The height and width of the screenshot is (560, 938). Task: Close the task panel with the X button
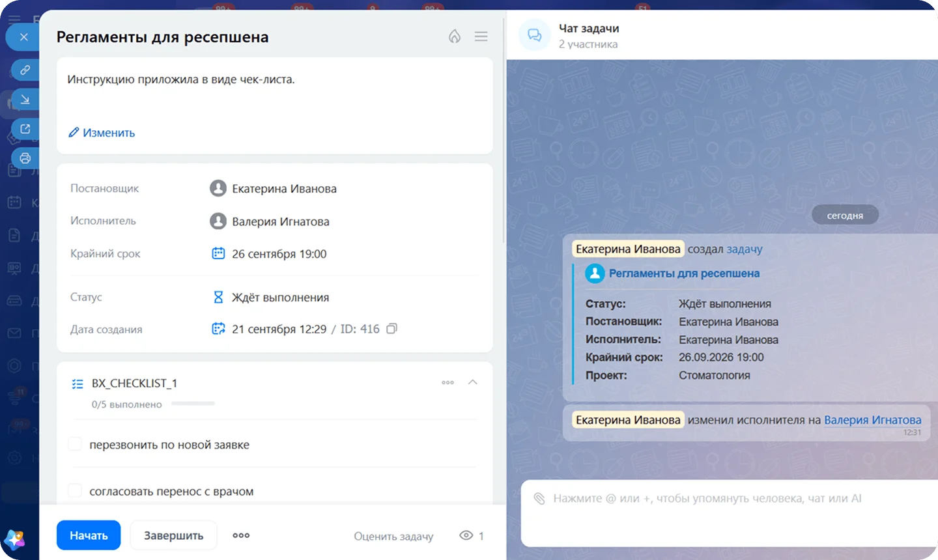24,37
